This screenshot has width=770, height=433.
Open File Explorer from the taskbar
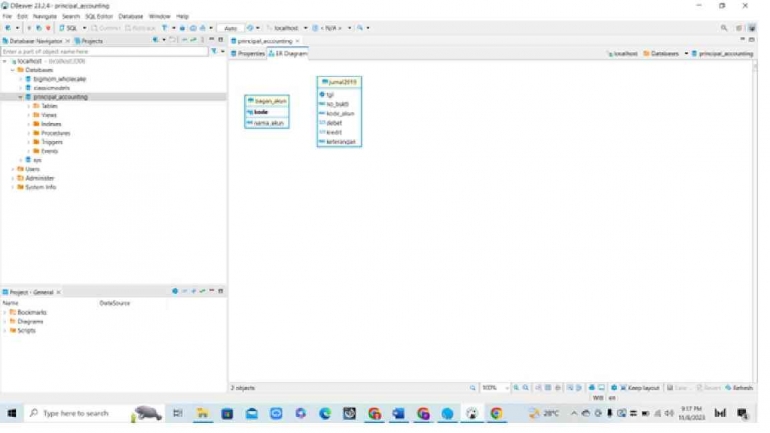pos(203,413)
